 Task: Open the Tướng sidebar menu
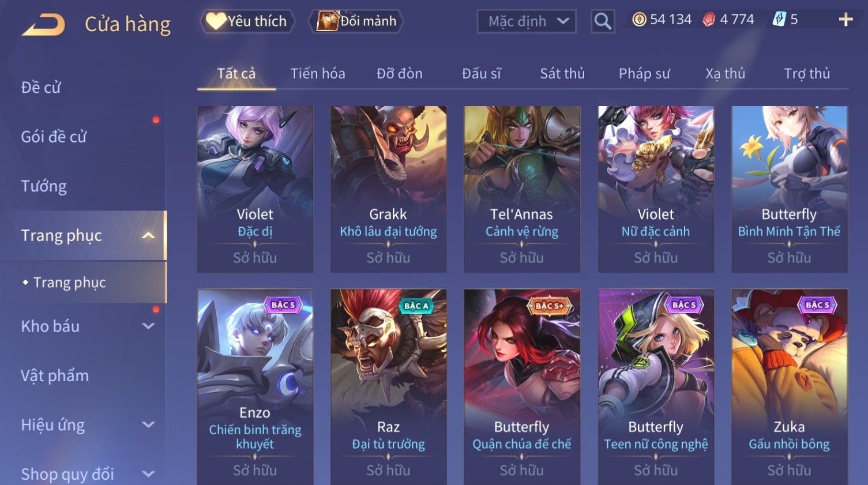point(44,186)
